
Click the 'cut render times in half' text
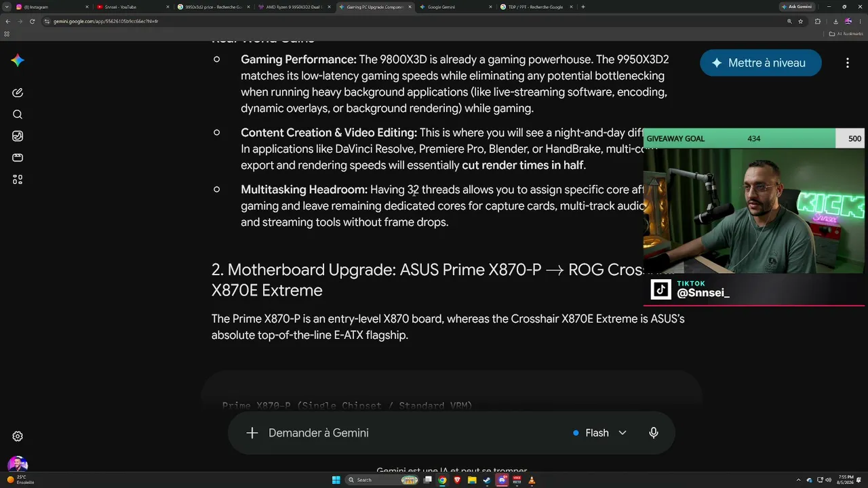click(x=523, y=165)
